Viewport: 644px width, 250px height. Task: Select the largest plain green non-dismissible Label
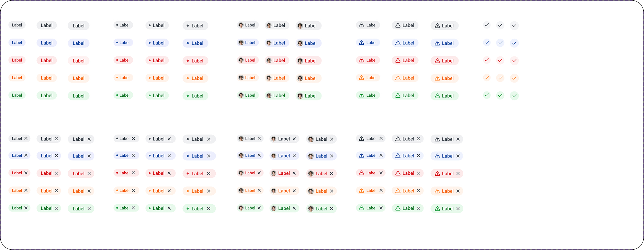[79, 96]
